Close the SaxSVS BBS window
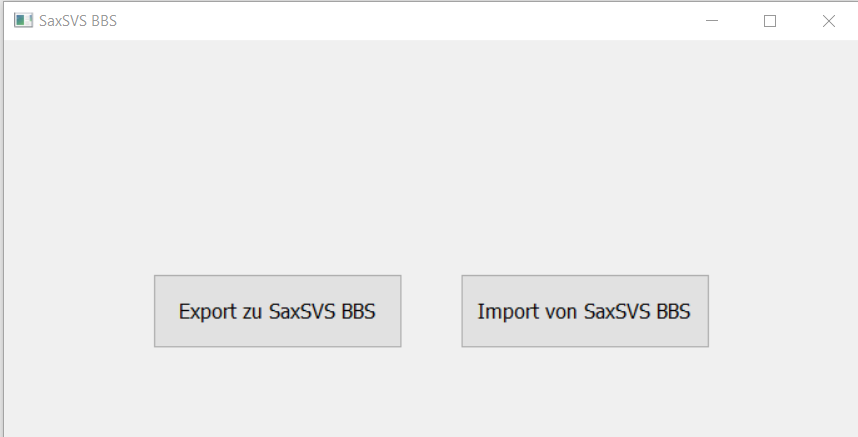 [x=828, y=21]
